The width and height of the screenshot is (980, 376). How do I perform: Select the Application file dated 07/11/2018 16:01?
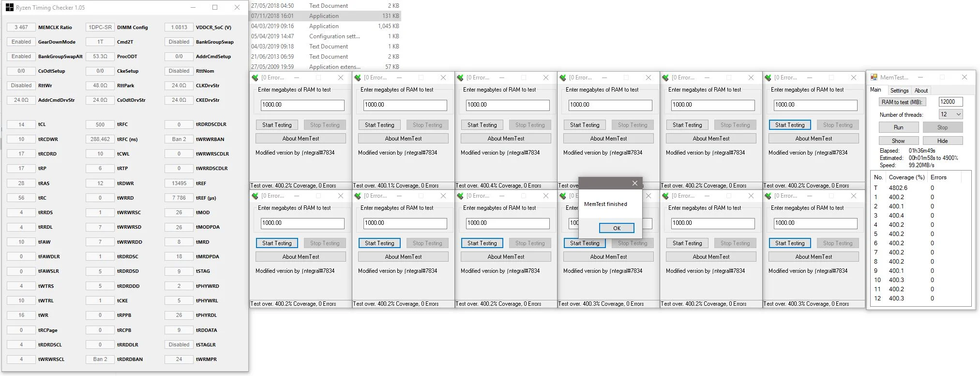pyautogui.click(x=325, y=16)
